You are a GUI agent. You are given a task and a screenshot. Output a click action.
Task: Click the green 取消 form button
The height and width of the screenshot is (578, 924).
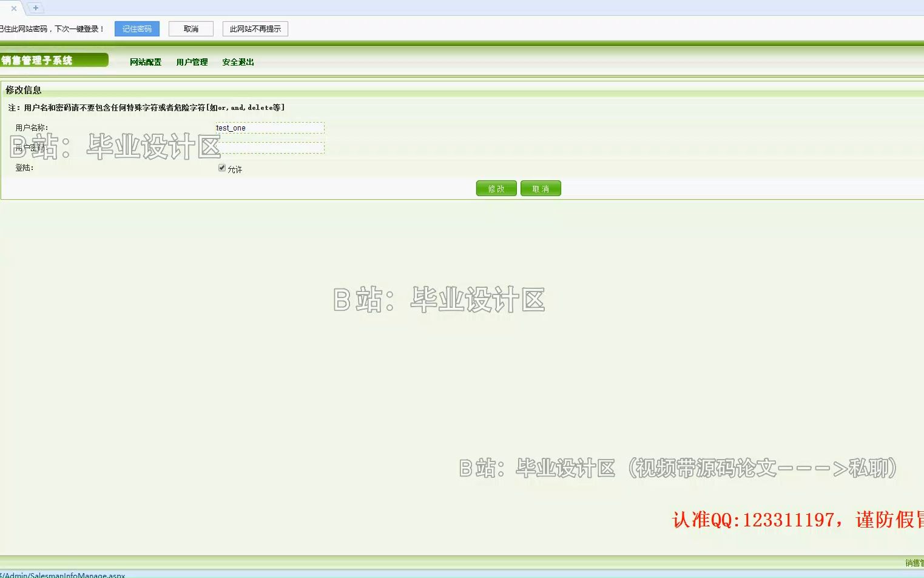point(541,189)
